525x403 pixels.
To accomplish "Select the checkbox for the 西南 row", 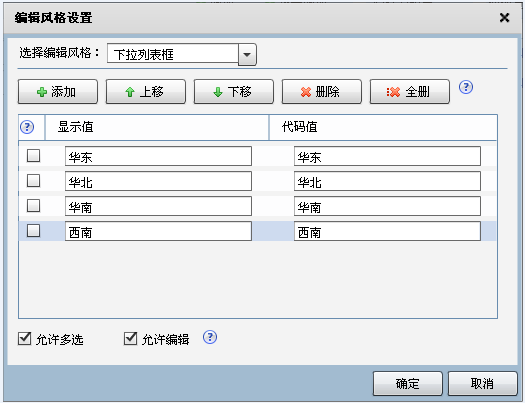I will pyautogui.click(x=33, y=231).
